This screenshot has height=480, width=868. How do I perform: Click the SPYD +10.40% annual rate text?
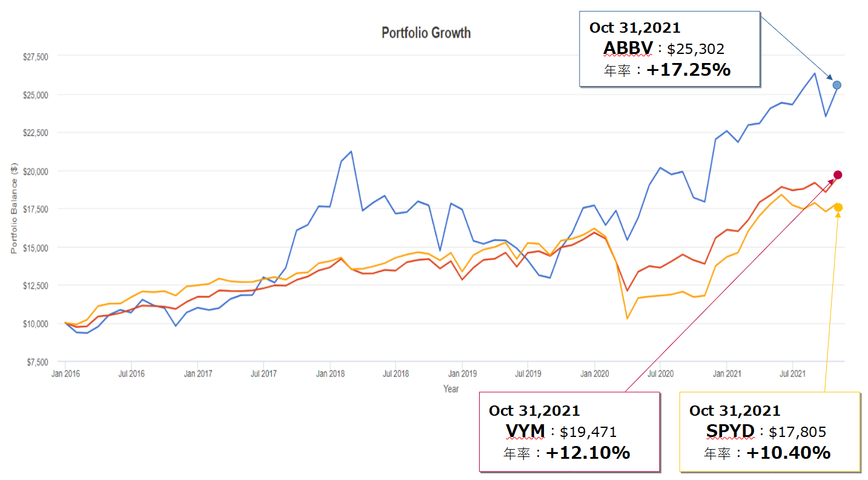(787, 452)
